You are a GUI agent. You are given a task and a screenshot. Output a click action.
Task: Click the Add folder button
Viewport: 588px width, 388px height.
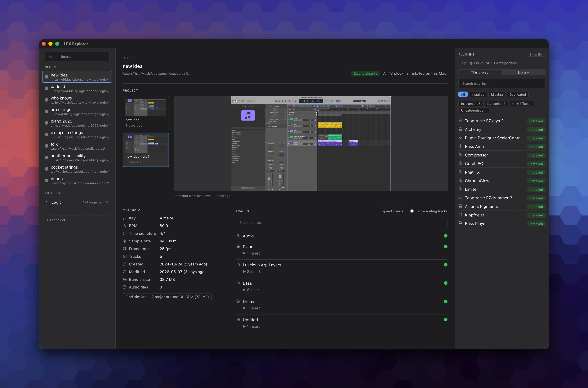pyautogui.click(x=77, y=220)
